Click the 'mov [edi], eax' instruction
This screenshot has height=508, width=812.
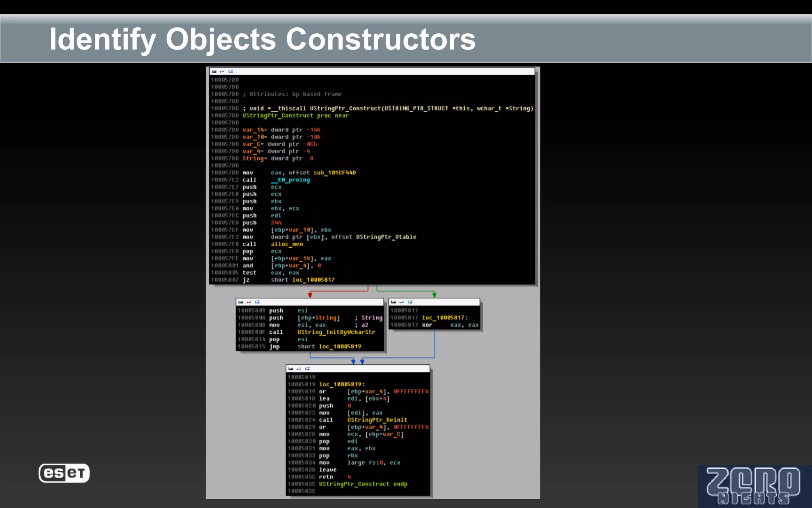pos(351,413)
